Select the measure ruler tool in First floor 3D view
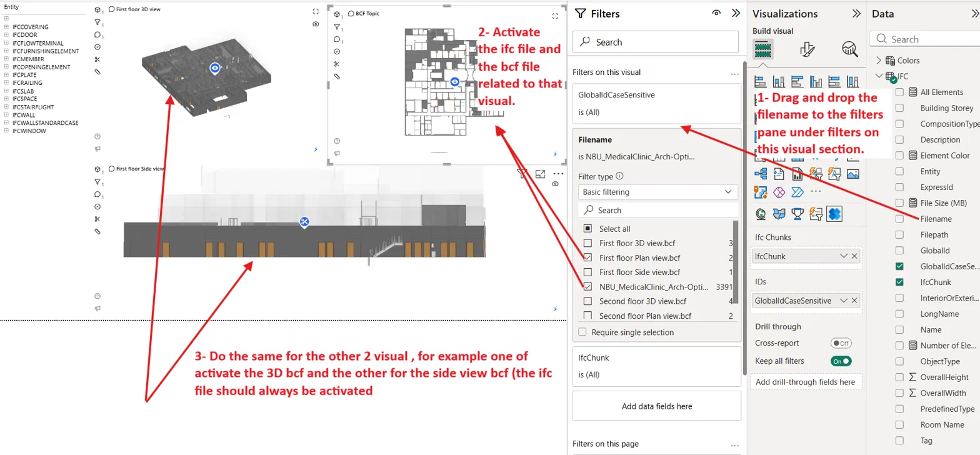This screenshot has height=455, width=980. tap(97, 72)
